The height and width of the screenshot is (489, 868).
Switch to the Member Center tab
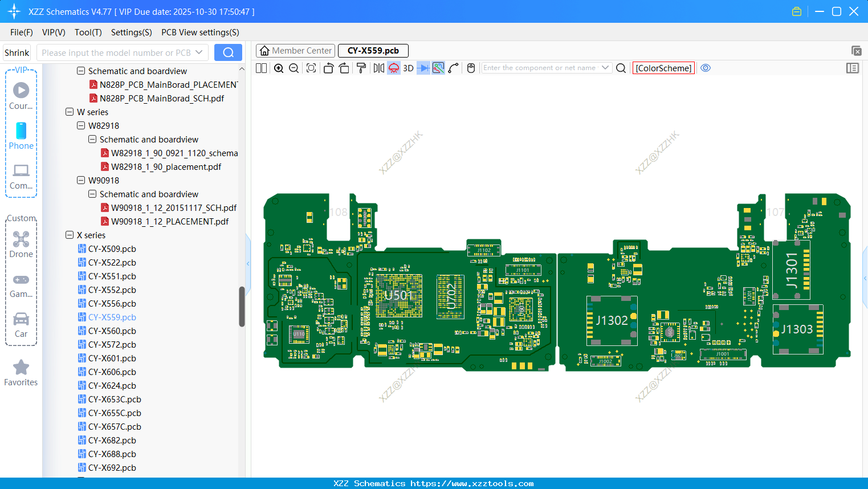point(295,50)
